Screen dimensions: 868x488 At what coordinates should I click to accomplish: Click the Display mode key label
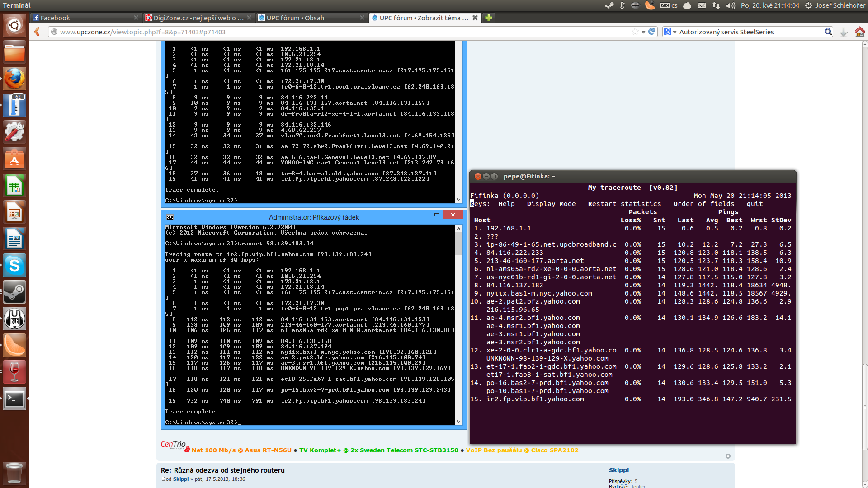pyautogui.click(x=551, y=204)
